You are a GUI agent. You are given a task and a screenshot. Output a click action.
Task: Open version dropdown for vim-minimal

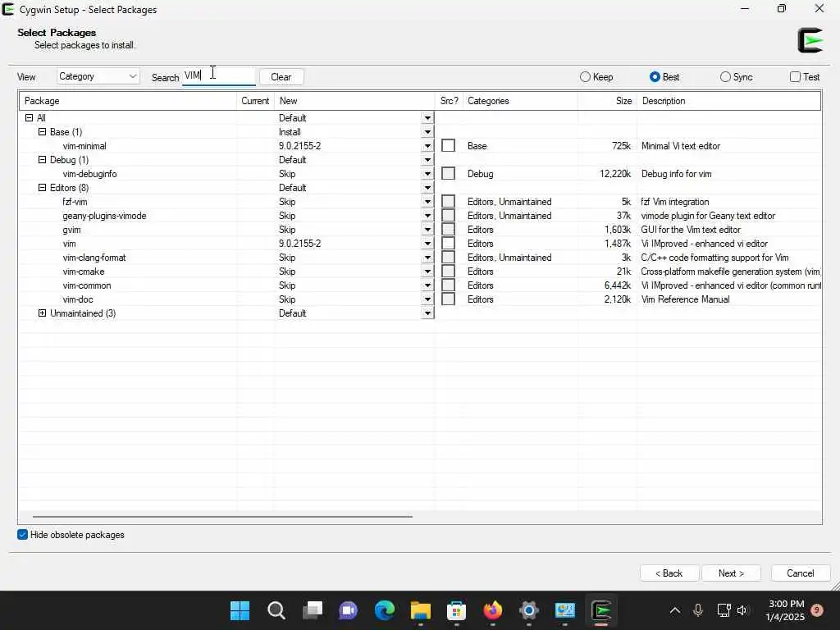point(427,146)
